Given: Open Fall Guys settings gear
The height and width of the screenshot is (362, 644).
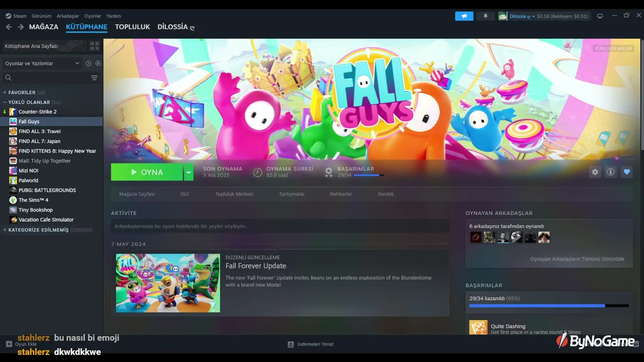Looking at the screenshot, I should pyautogui.click(x=595, y=172).
